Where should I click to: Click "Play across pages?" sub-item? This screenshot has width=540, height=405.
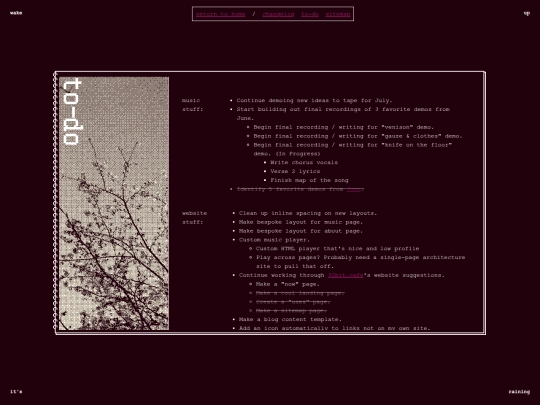pyautogui.click(x=360, y=262)
